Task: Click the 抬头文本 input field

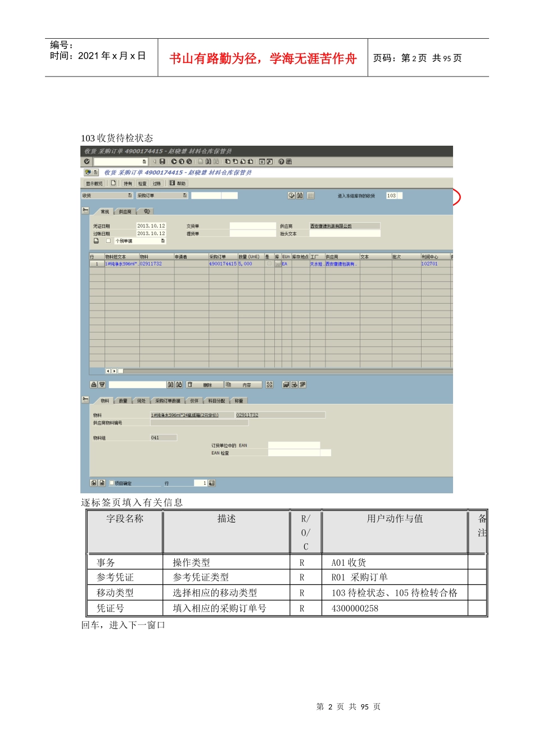Action: (345, 233)
